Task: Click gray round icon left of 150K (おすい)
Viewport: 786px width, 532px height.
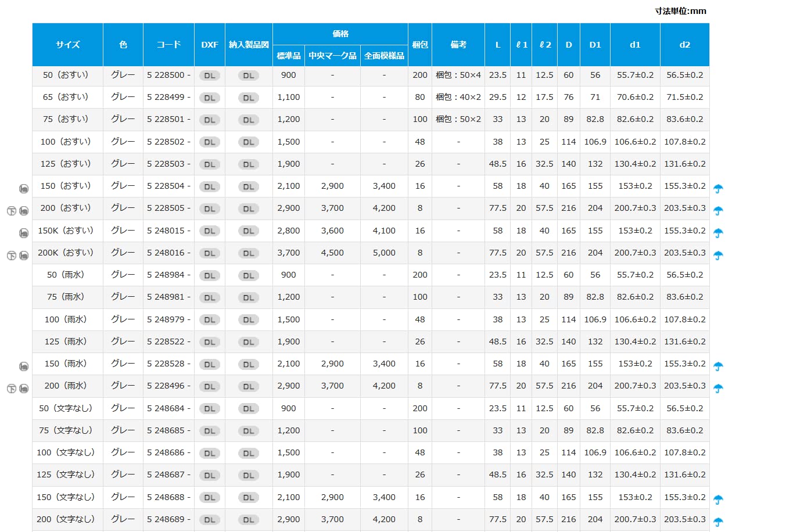Action: (24, 233)
